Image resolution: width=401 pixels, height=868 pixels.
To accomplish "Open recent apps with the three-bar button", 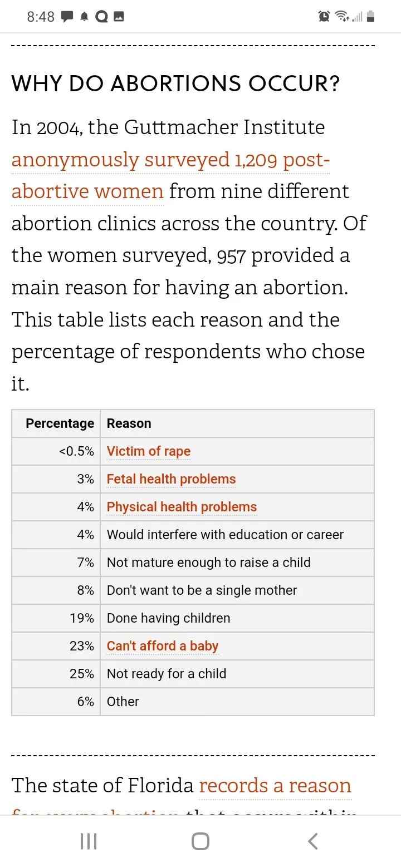I will (89, 841).
